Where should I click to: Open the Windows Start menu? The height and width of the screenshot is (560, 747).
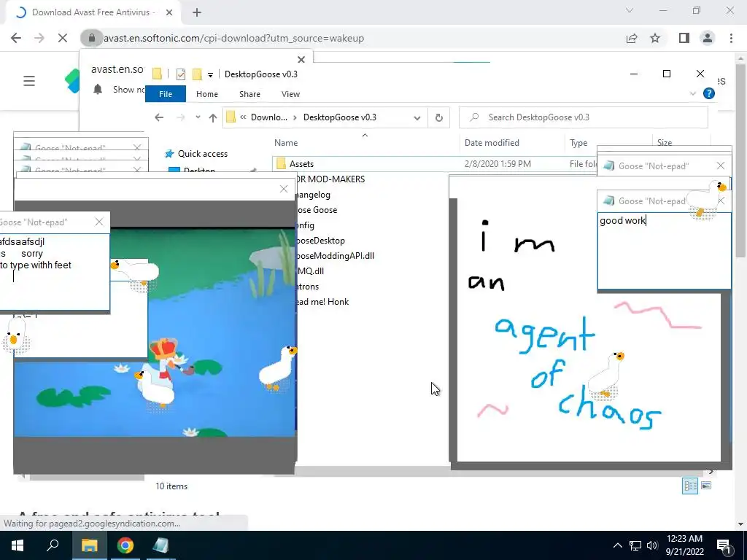(18, 545)
